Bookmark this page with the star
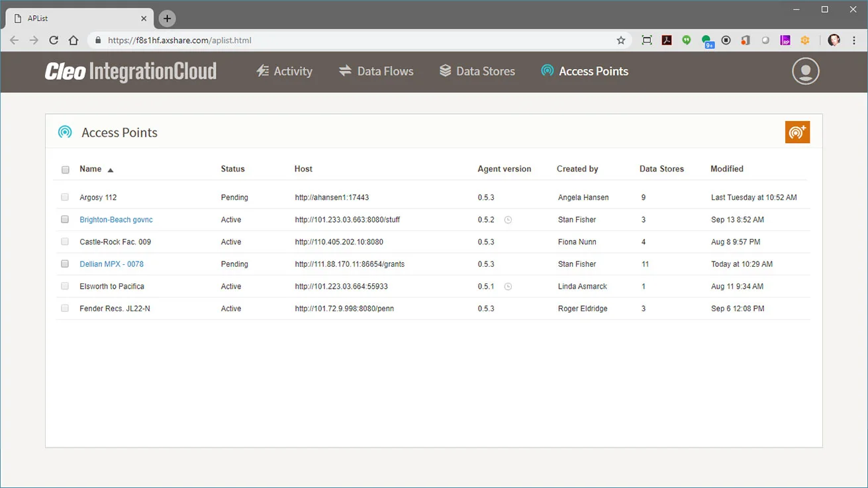Screen dimensions: 868x488 (621, 40)
